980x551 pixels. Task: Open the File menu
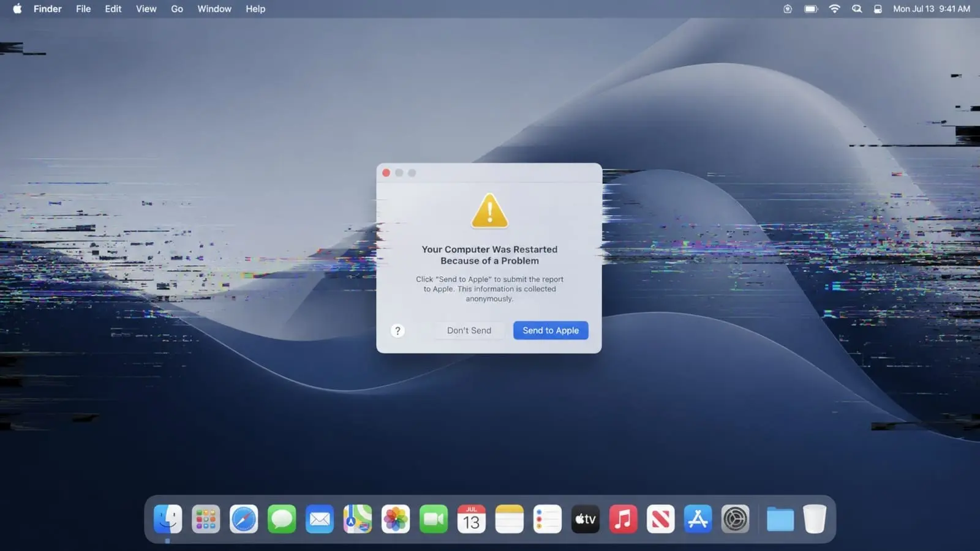83,9
